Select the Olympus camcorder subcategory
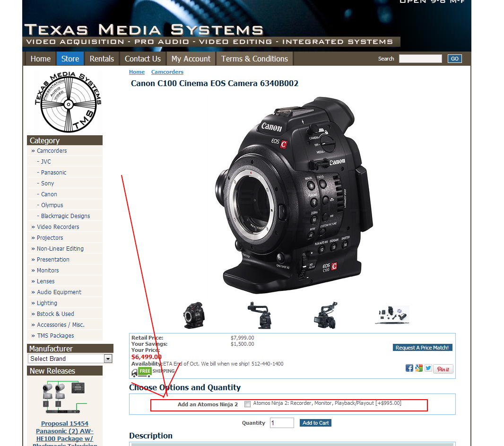 (x=52, y=205)
